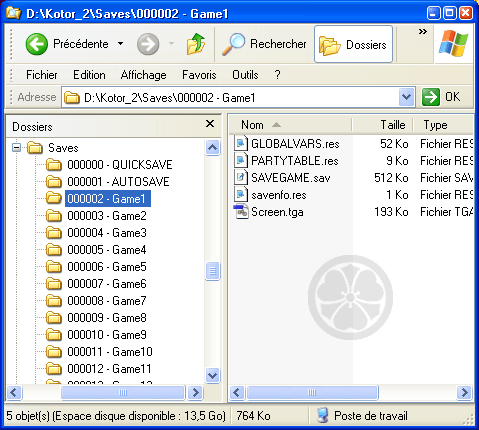Click the savenfo.res file icon
The height and width of the screenshot is (430, 479).
(241, 194)
